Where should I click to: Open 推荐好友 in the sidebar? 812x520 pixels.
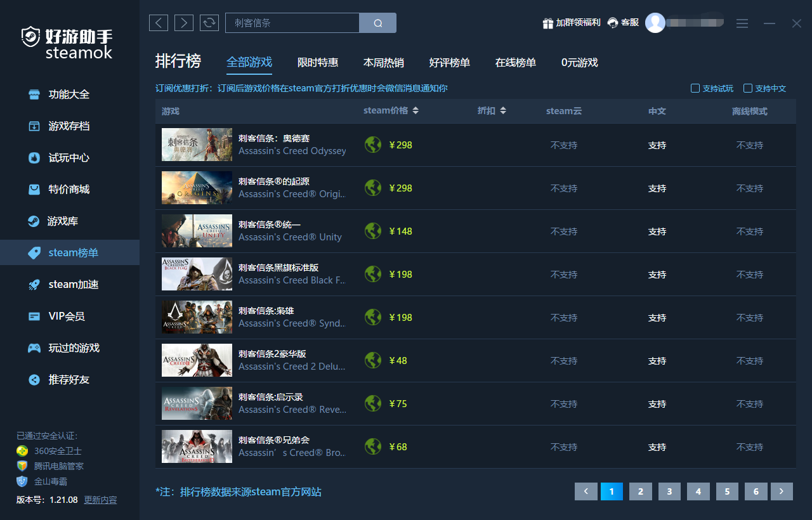coord(70,380)
